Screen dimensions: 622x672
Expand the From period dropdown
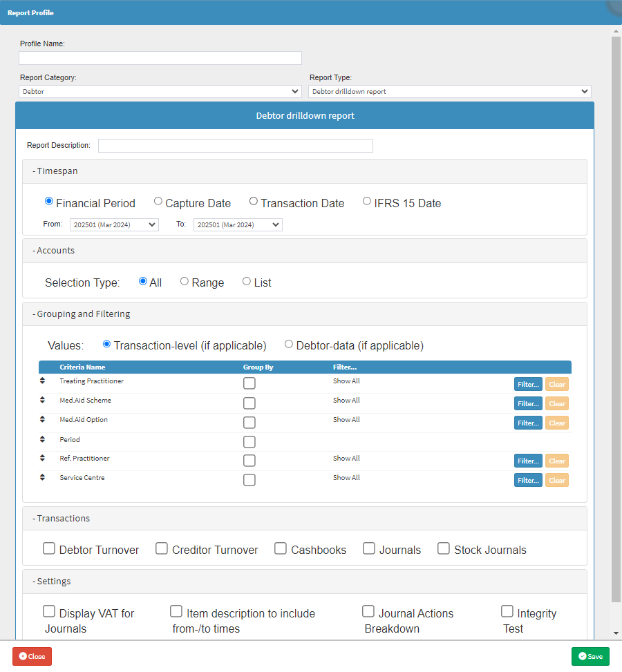(114, 224)
